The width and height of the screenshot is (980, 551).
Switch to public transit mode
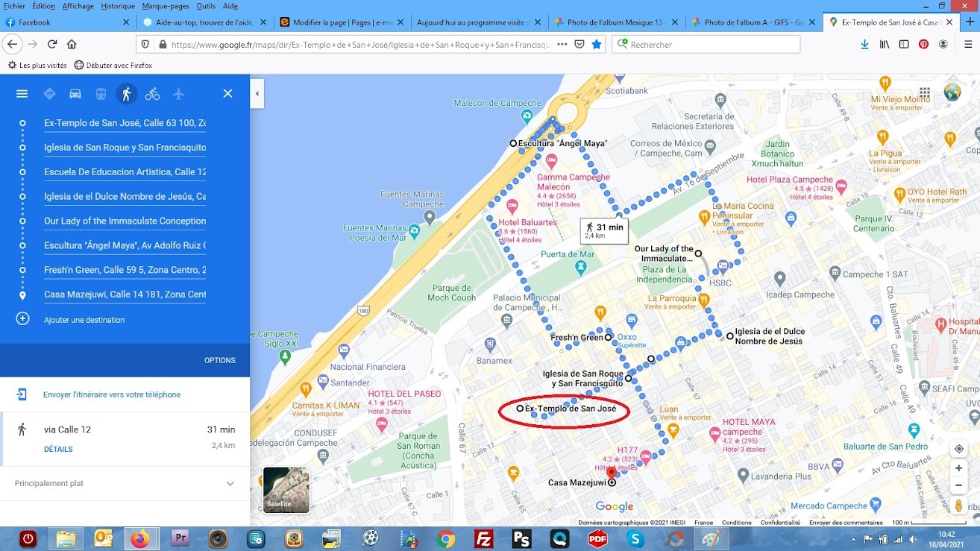tap(101, 94)
